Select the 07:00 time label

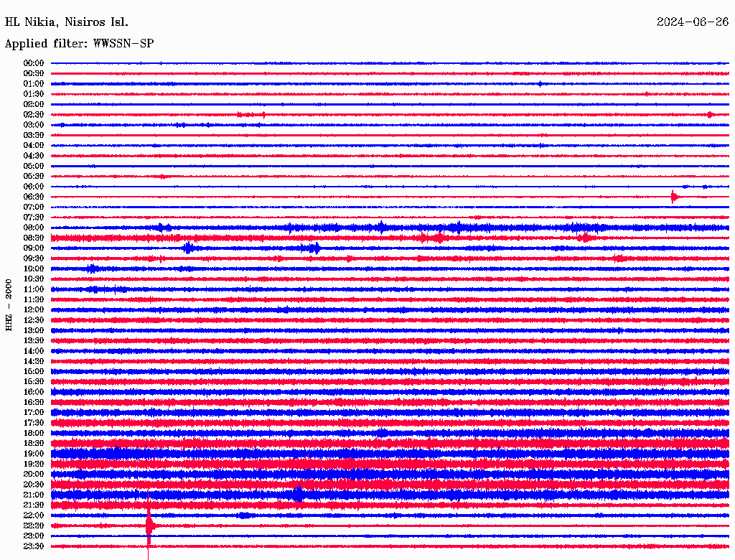(34, 207)
